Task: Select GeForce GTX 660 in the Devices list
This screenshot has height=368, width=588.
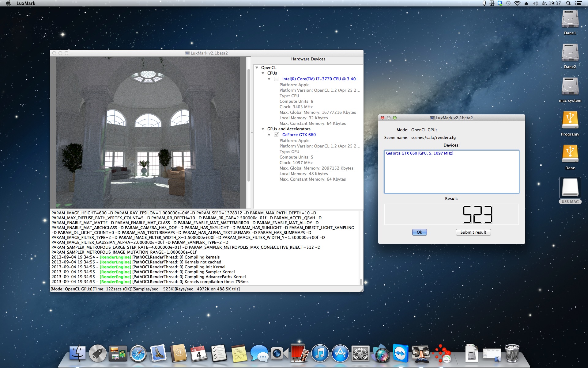Action: [420, 153]
